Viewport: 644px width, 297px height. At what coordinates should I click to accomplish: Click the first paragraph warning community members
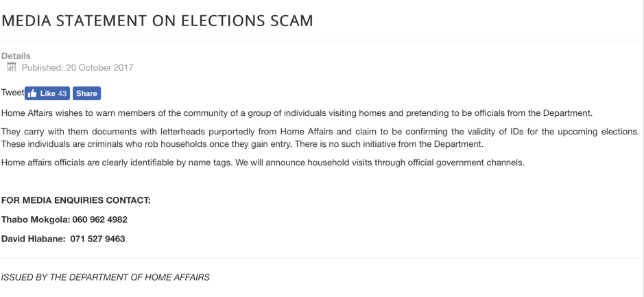(x=297, y=113)
